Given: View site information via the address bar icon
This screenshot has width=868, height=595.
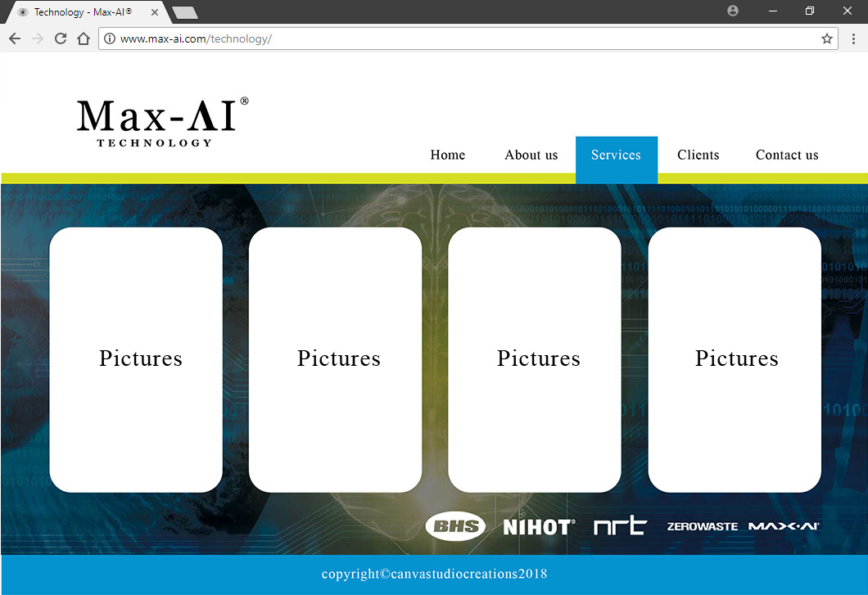Looking at the screenshot, I should click(x=109, y=38).
